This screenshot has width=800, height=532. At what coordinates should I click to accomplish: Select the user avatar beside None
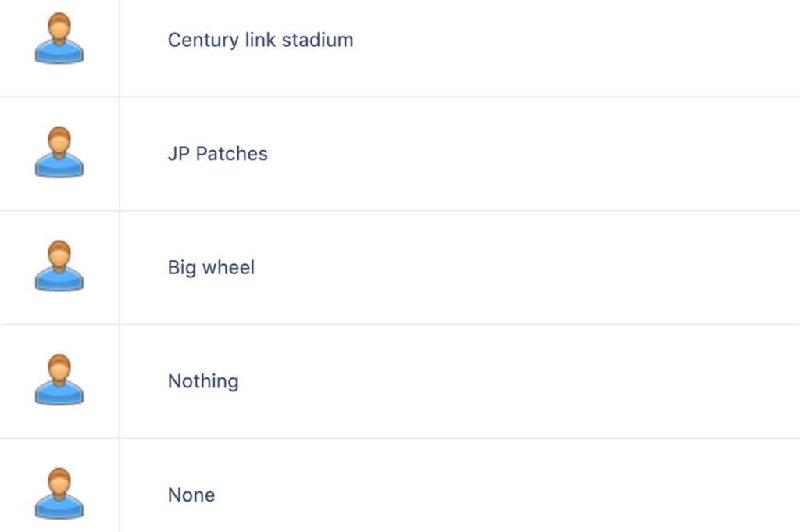click(x=59, y=495)
